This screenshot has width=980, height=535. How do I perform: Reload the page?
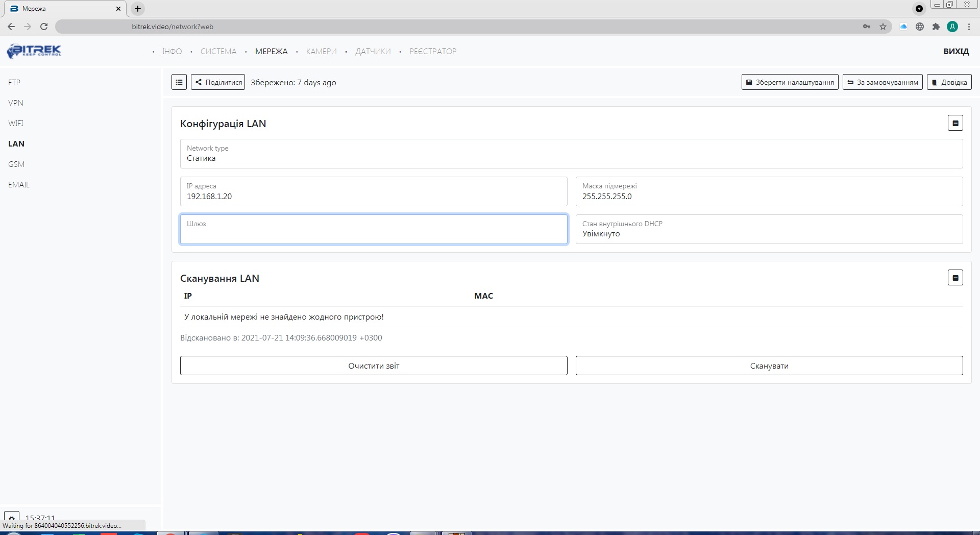click(44, 27)
